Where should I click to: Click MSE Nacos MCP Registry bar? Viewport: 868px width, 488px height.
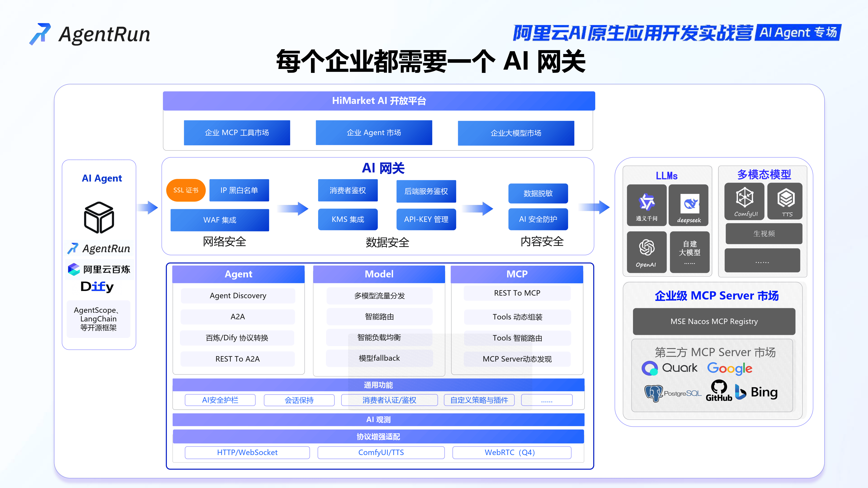pos(714,321)
